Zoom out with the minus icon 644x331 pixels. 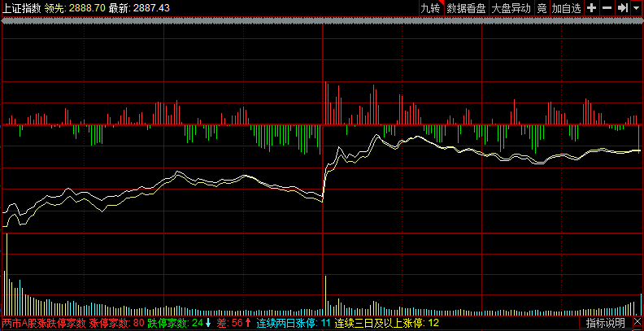pyautogui.click(x=607, y=8)
